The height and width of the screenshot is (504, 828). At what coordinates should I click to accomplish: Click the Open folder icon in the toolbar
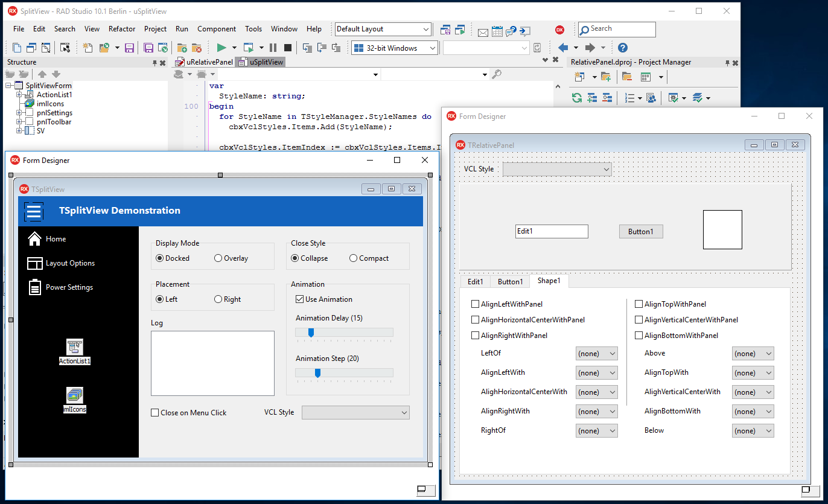[x=105, y=48]
